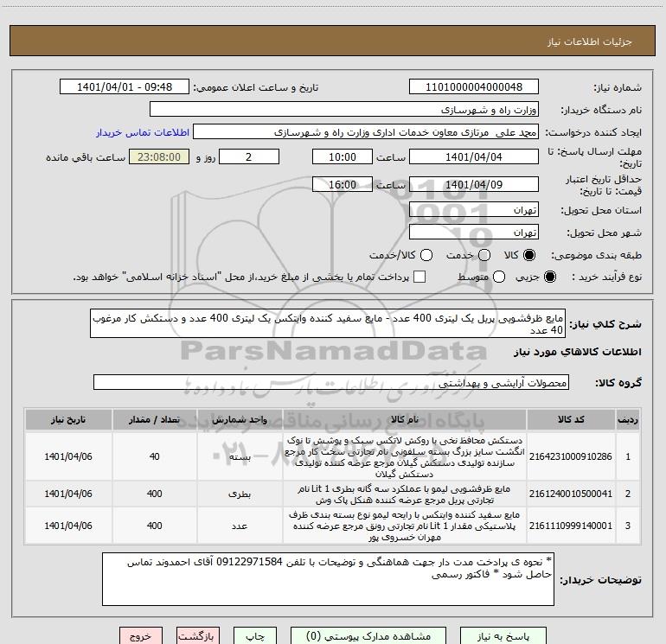Click the بسته unit cell
Screen dimensions: 666x644
tap(240, 457)
